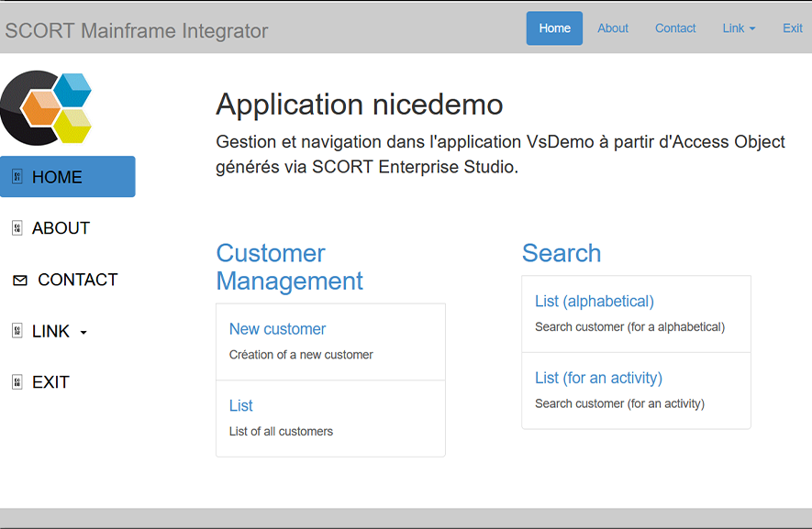
Task: Click the icon beside LINK in sidebar
Action: [x=17, y=331]
